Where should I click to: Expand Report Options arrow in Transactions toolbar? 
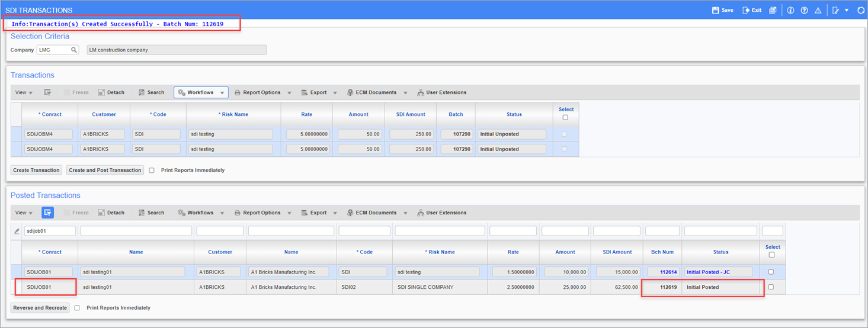point(289,93)
